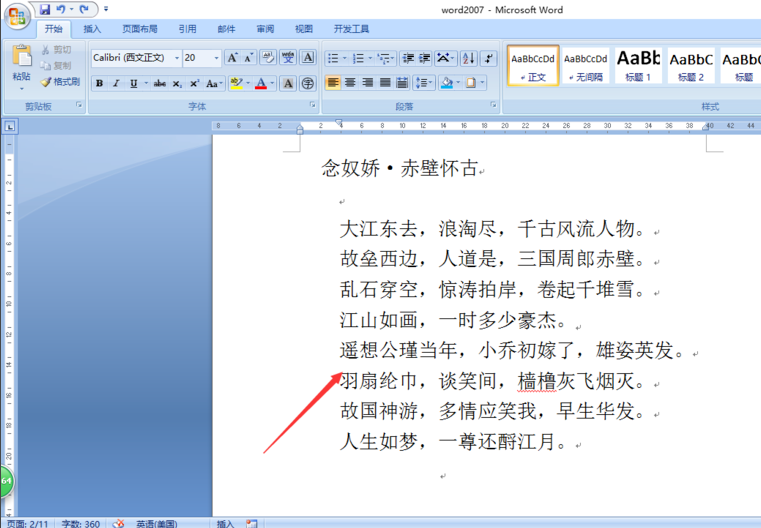Increase paragraph indent
The image size is (761, 528).
tap(425, 58)
